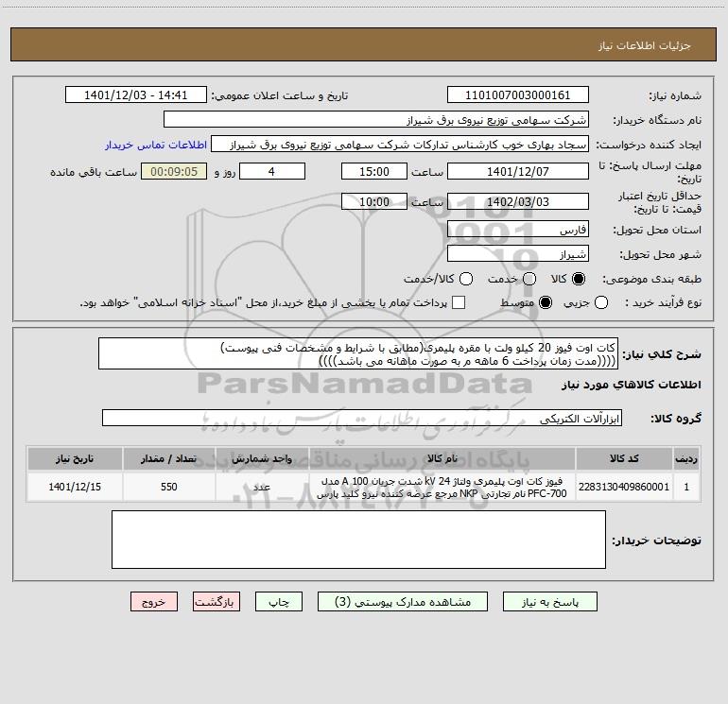The width and height of the screenshot is (728, 704).
Task: Click the remaining days field showing 4
Action: click(272, 171)
